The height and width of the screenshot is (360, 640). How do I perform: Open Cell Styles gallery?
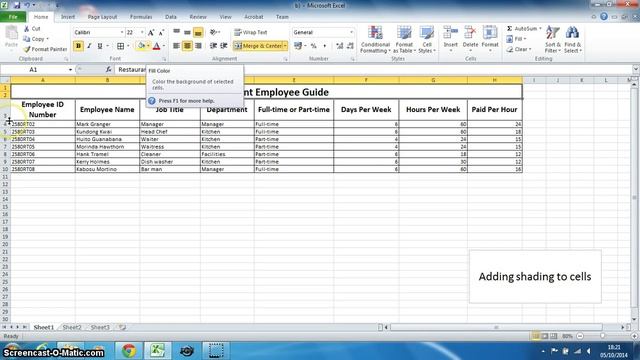pyautogui.click(x=427, y=40)
